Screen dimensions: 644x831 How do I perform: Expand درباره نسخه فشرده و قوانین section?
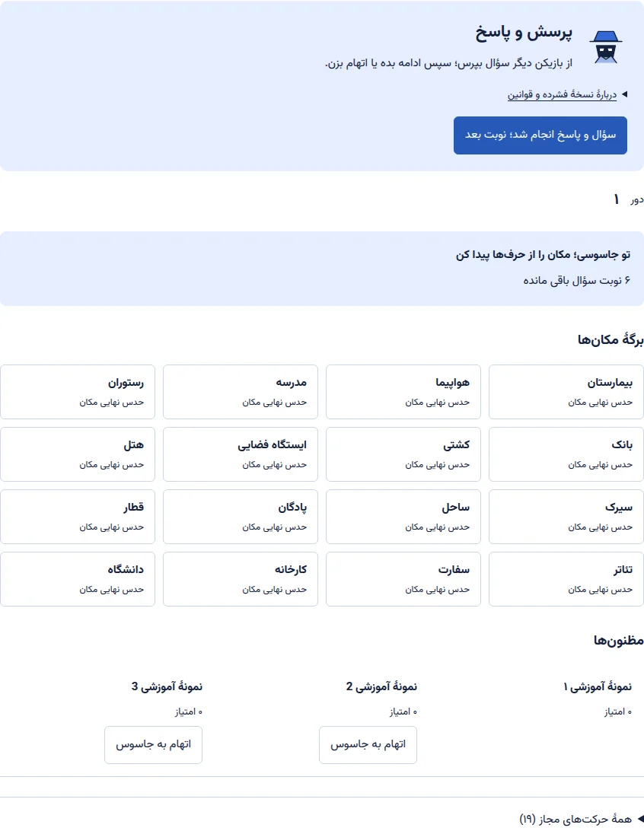[x=567, y=94]
